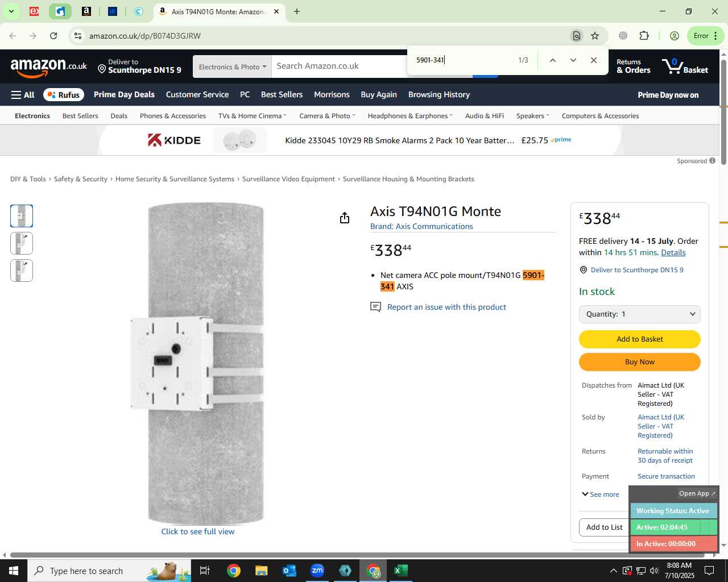Open the basket icon
This screenshot has width=728, height=582.
685,66
